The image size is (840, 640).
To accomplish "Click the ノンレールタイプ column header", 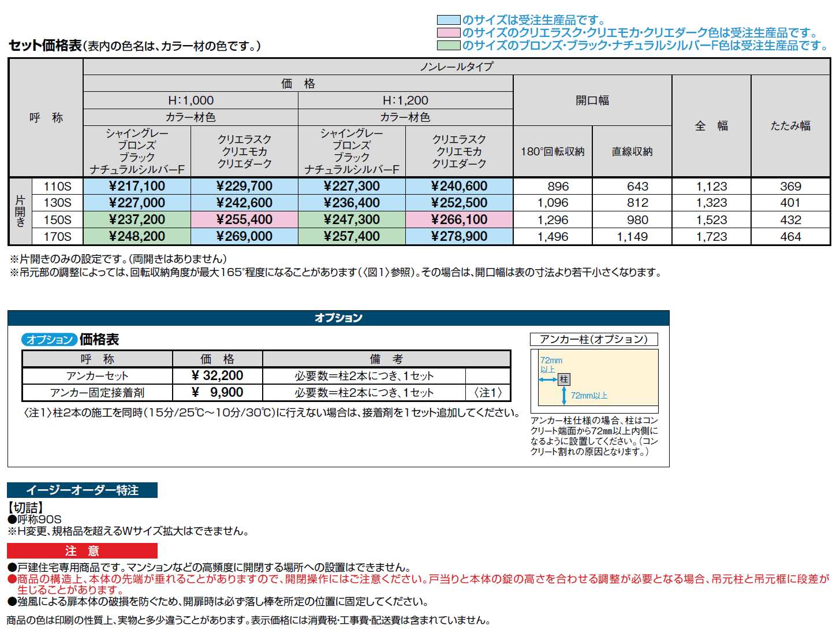I will 458,66.
